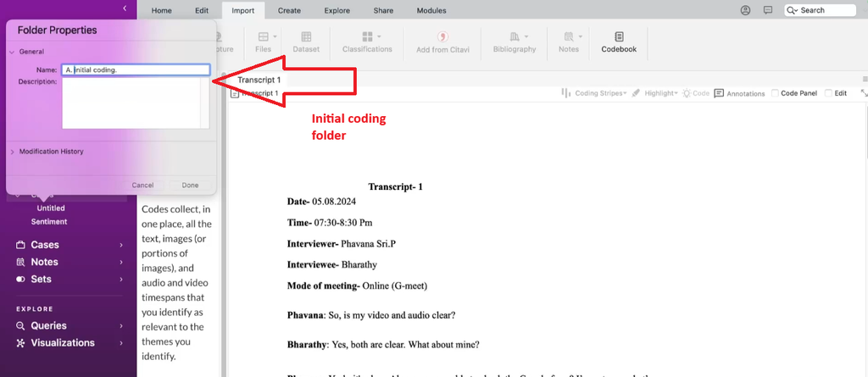
Task: Click the "Interviewee- Bharathy" line
Action: [x=331, y=264]
